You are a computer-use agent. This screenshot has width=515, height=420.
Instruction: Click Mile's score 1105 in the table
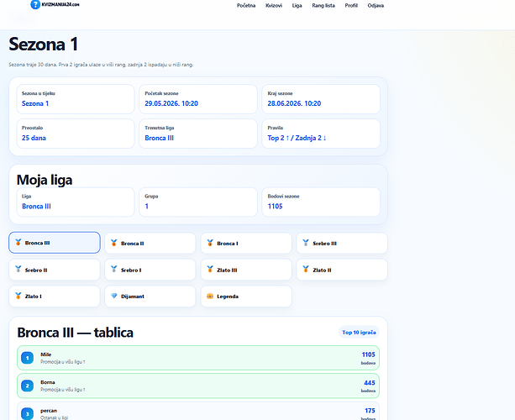pyautogui.click(x=368, y=354)
